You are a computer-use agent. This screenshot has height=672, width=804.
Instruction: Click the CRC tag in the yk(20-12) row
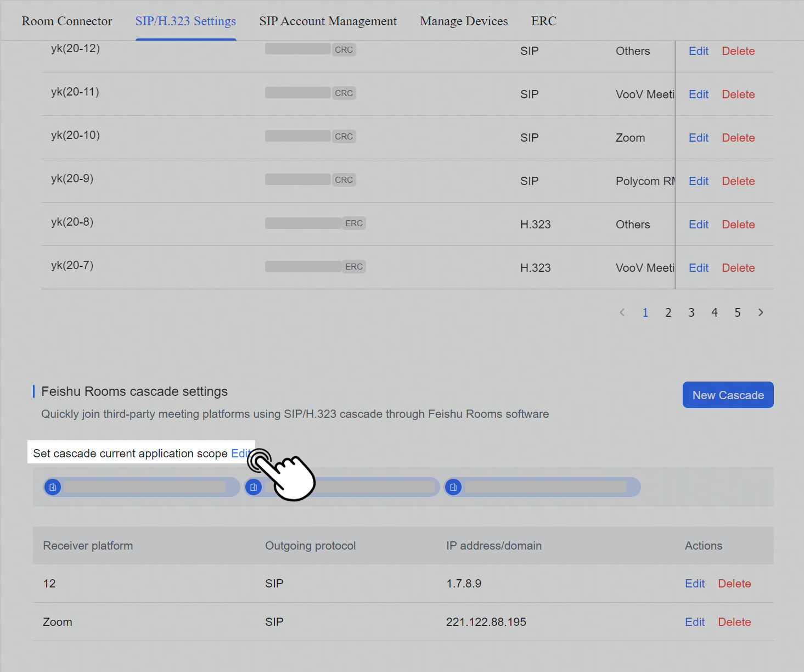[x=344, y=49]
